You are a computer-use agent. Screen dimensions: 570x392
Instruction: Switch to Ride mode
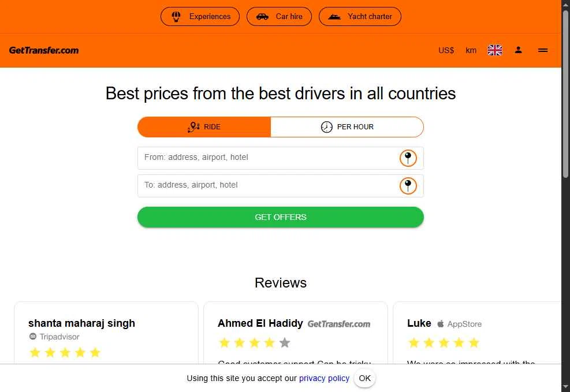coord(204,127)
